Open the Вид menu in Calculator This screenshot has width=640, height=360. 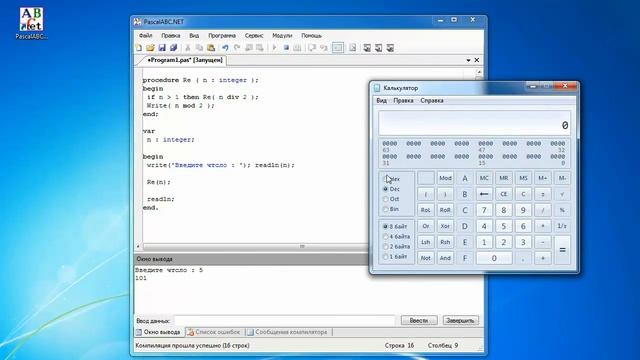(382, 100)
